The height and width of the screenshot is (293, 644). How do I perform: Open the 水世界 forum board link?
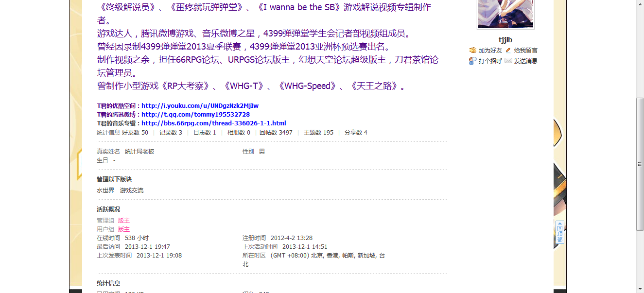(105, 190)
